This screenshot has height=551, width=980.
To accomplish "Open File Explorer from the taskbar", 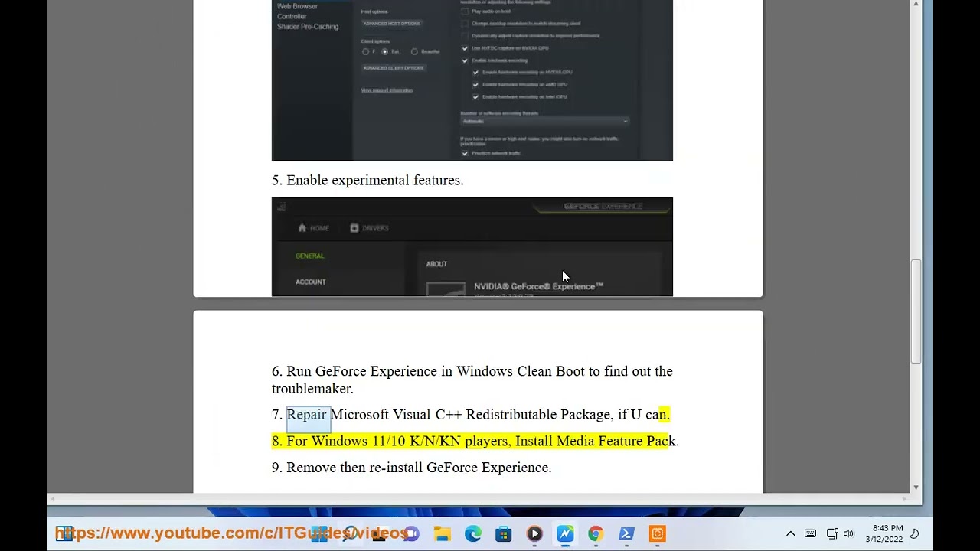I will [x=442, y=533].
